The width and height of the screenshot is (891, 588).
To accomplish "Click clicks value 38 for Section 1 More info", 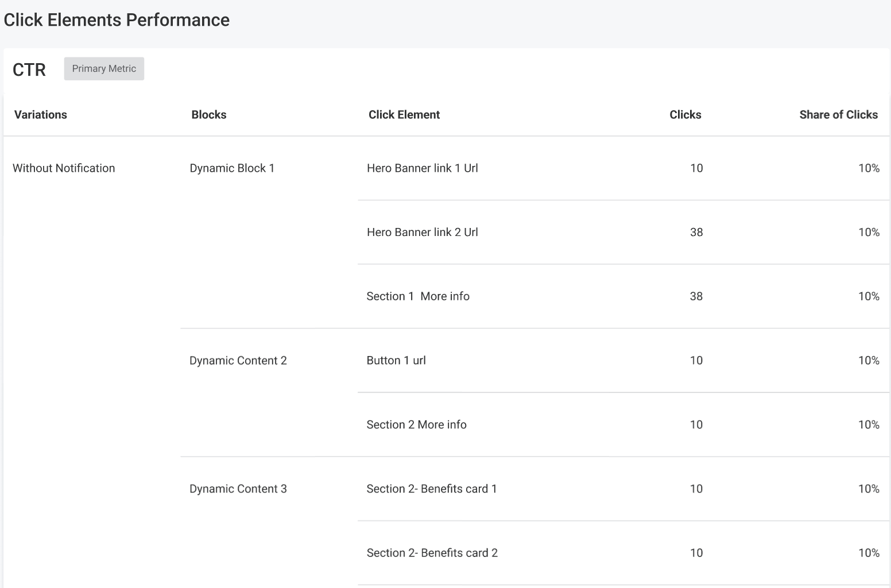I will point(696,296).
